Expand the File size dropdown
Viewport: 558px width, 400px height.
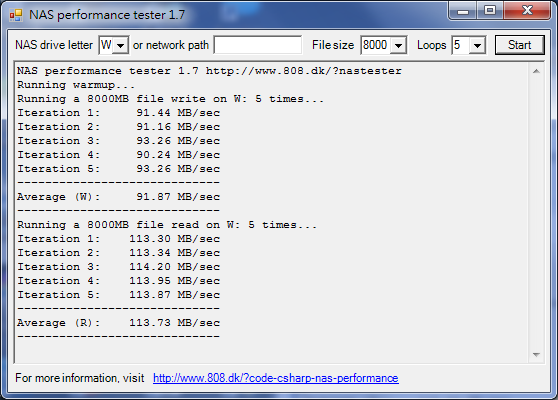point(399,45)
